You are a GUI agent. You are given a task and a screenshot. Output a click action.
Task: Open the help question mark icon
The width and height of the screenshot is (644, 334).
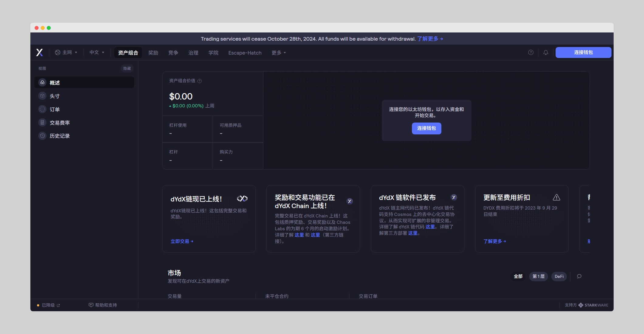pyautogui.click(x=531, y=52)
